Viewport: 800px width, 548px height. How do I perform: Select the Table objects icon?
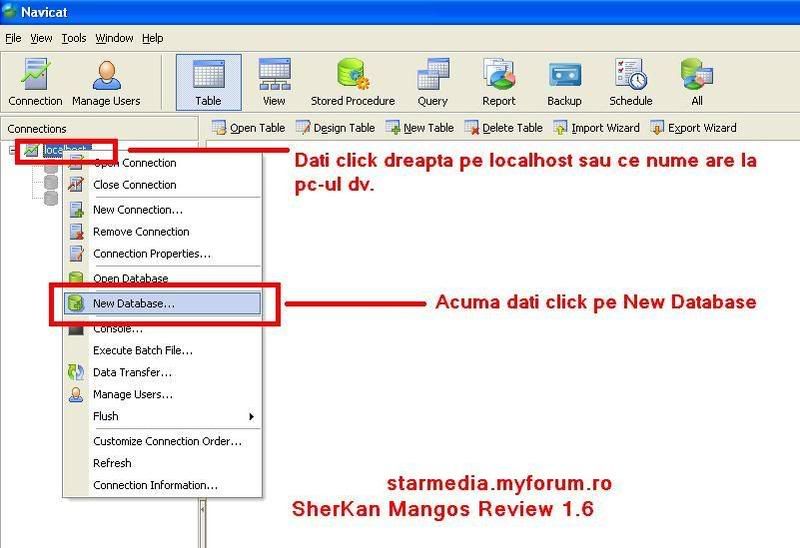tap(208, 82)
